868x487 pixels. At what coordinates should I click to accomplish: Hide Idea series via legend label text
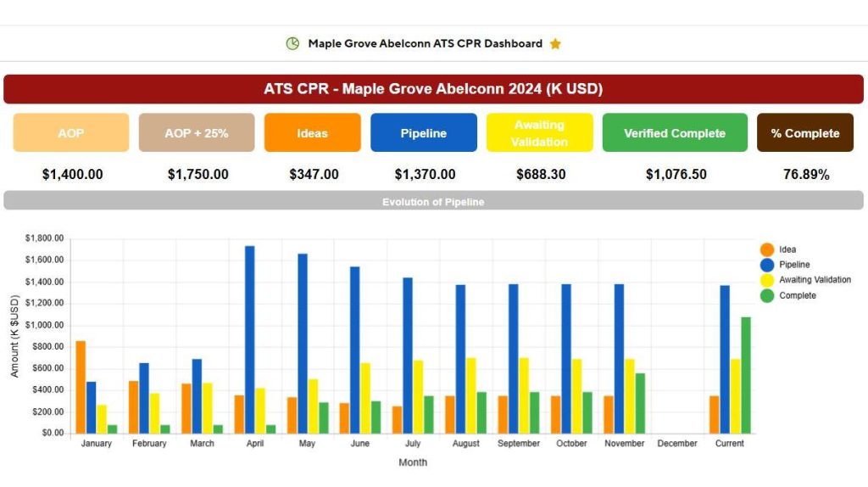pyautogui.click(x=787, y=249)
